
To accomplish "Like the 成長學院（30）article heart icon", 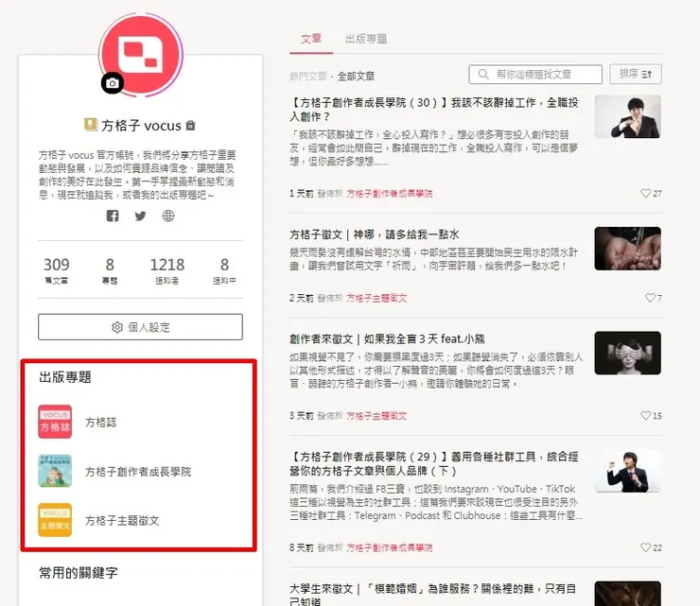I will (645, 193).
